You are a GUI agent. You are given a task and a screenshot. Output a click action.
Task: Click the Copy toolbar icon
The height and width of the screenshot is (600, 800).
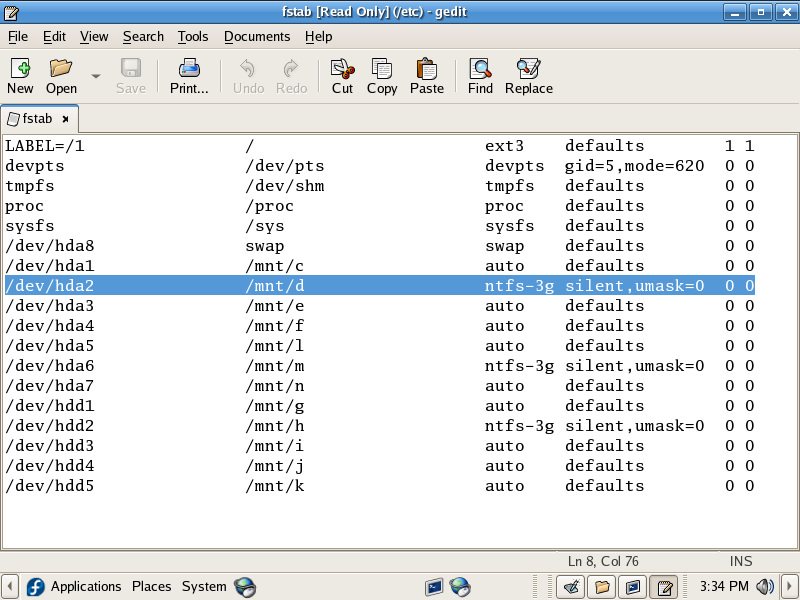point(382,69)
